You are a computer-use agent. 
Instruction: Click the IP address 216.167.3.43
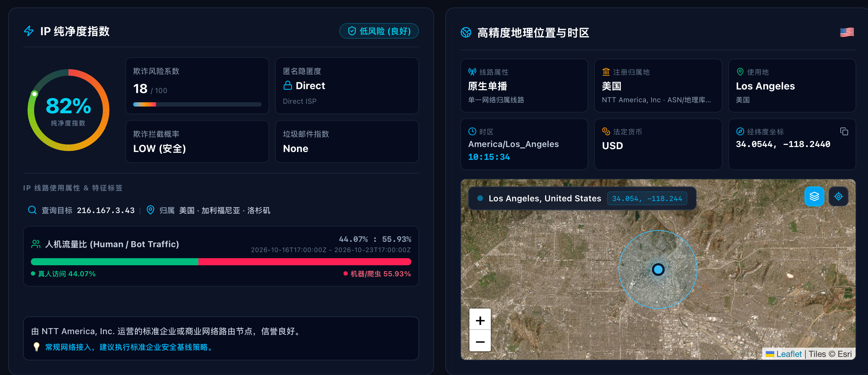coord(106,210)
